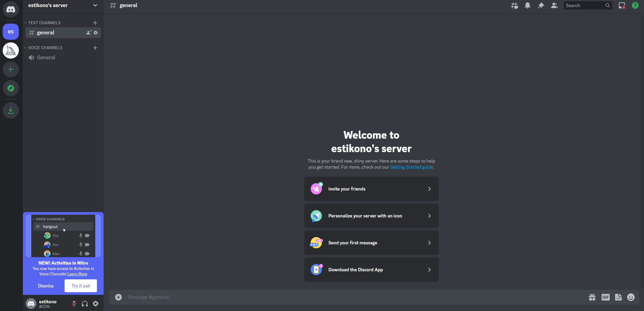This screenshot has height=311, width=644.
Task: Open Invite your friends card
Action: click(371, 189)
